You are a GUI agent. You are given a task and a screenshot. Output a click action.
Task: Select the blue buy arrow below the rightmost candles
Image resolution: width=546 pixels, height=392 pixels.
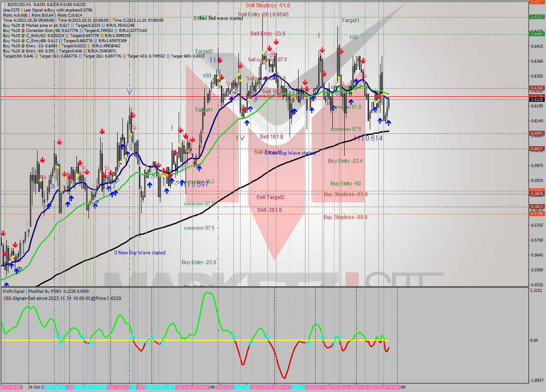(389, 123)
